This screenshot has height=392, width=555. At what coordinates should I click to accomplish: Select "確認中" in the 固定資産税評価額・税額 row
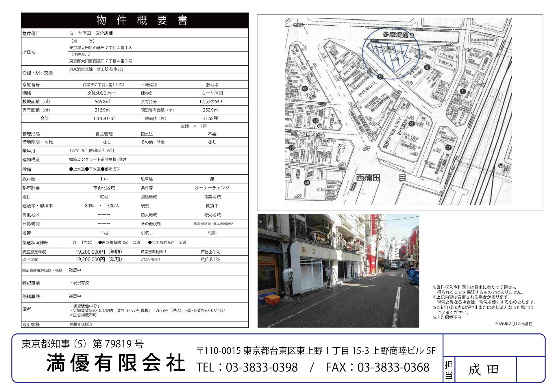click(75, 270)
